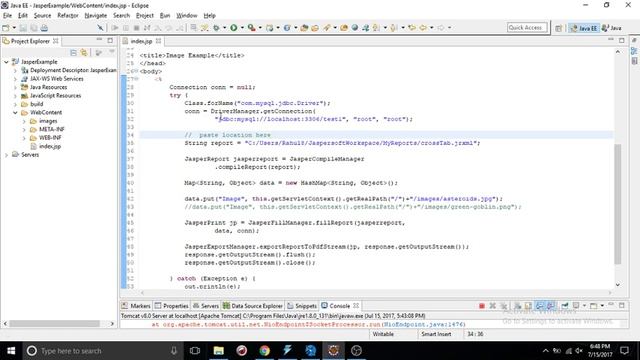This screenshot has width=640, height=360.
Task: Close the index.jsp editor tab
Action: coord(158,41)
